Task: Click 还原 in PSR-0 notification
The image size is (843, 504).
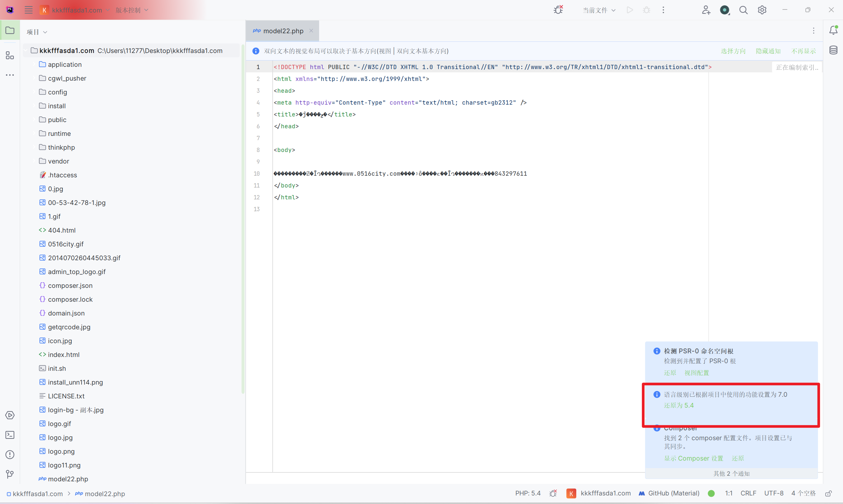Action: (670, 372)
